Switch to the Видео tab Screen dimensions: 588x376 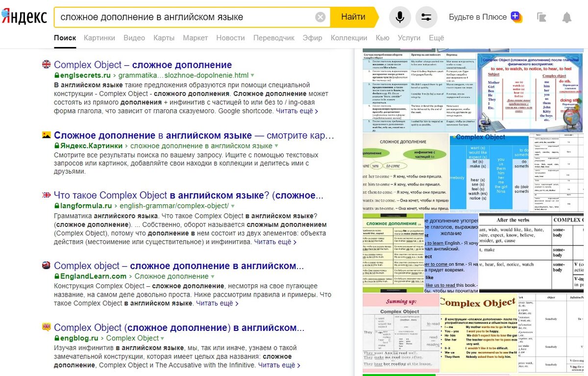pyautogui.click(x=134, y=38)
